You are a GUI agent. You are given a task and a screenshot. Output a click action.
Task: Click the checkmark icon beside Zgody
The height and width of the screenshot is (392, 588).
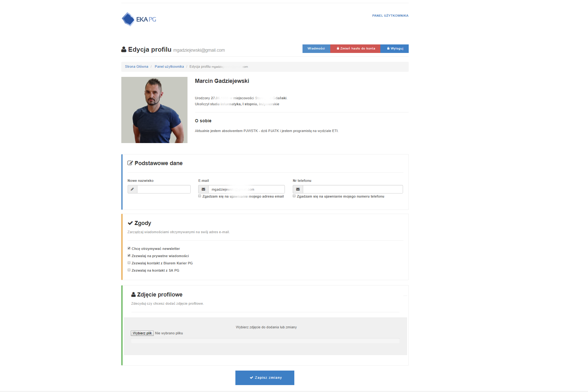click(130, 223)
